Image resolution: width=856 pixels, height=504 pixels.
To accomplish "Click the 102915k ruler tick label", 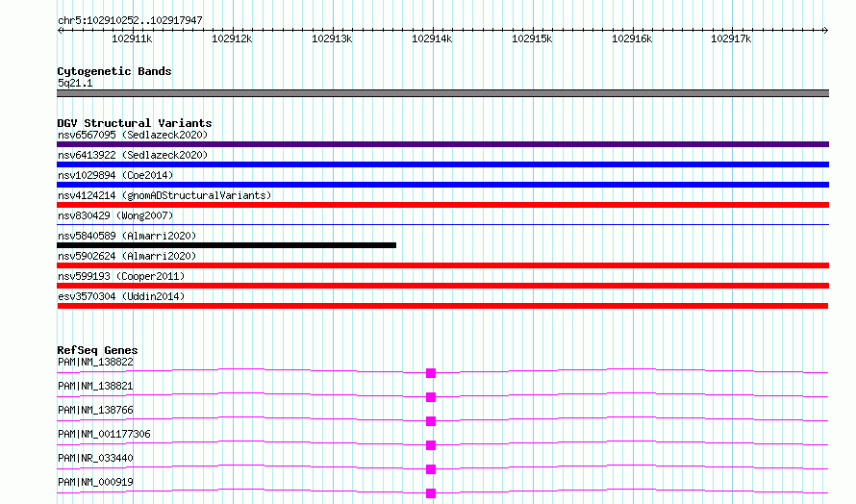I will [532, 38].
